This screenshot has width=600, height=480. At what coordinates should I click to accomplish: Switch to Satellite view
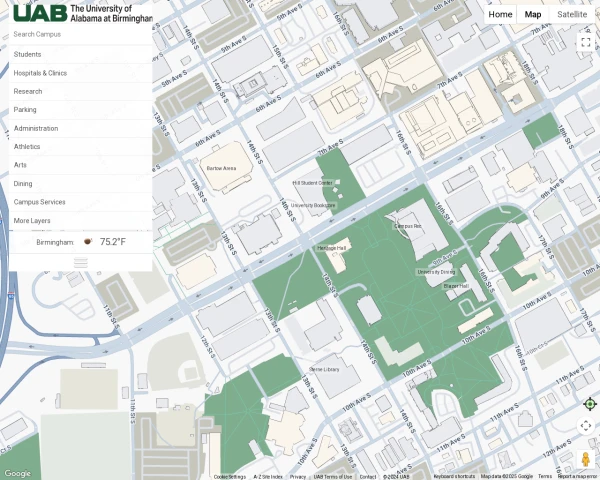[572, 15]
